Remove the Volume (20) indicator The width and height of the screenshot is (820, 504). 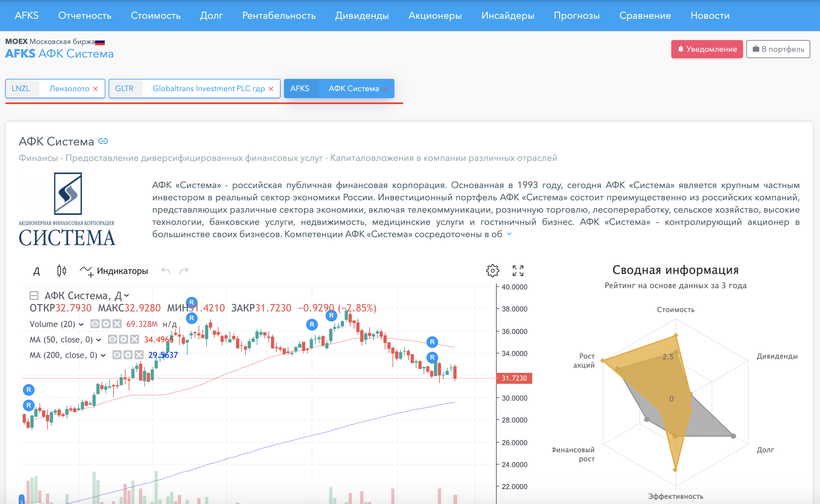(x=117, y=324)
